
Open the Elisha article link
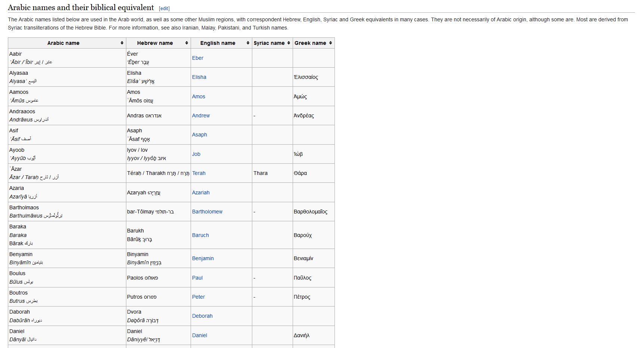point(199,77)
